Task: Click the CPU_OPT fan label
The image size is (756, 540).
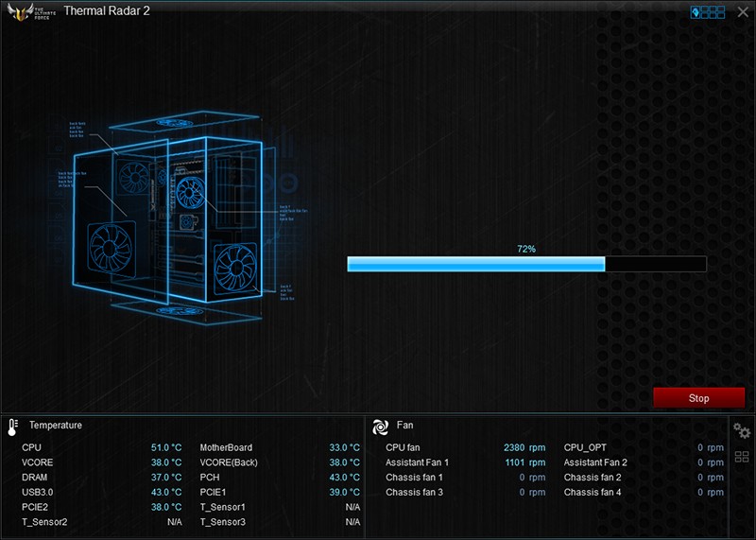Action: tap(585, 447)
